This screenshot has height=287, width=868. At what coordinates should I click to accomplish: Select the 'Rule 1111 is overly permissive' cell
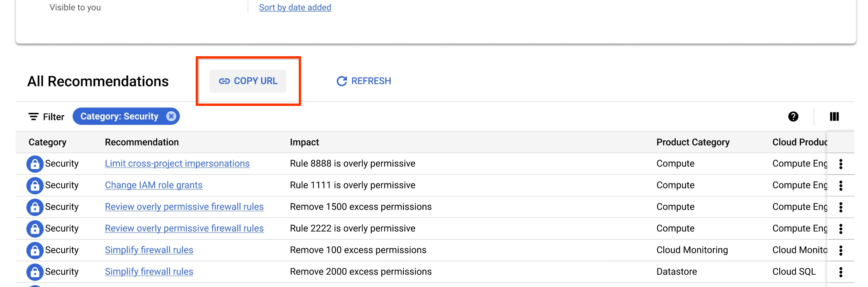353,185
